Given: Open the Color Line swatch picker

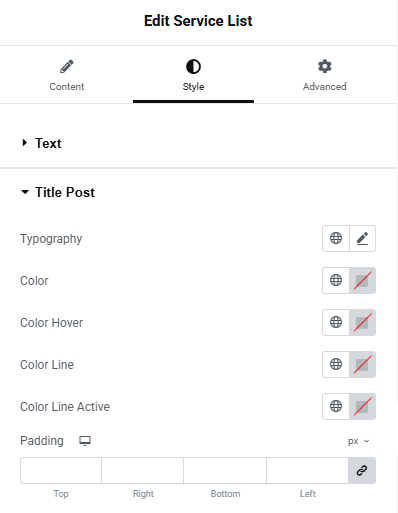Looking at the screenshot, I should [362, 364].
